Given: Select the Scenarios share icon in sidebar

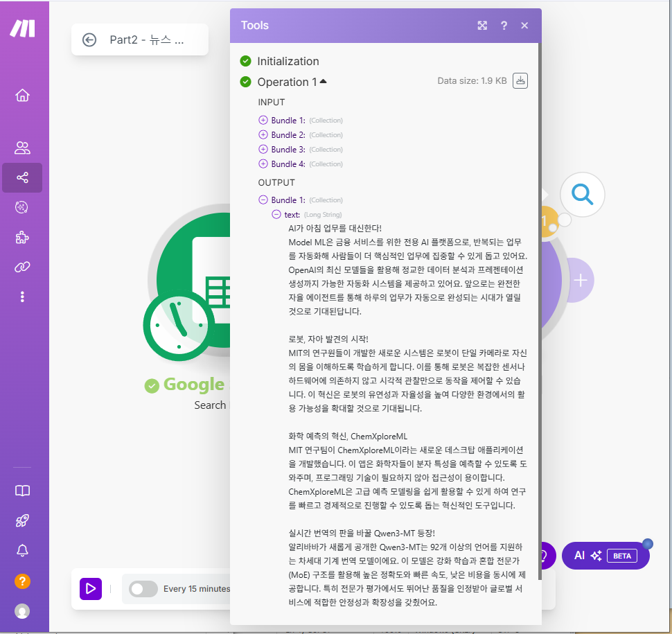Looking at the screenshot, I should pos(22,177).
